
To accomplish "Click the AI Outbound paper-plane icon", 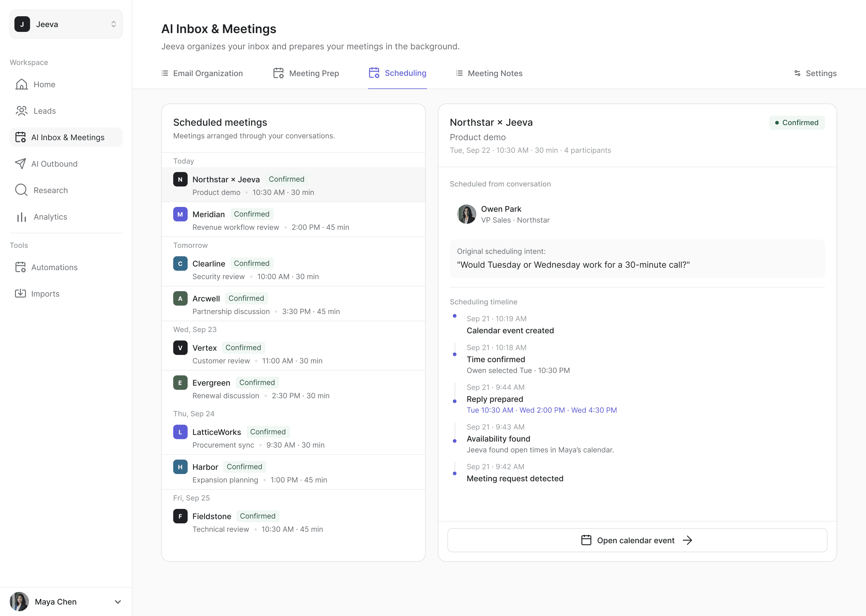I will tap(20, 164).
